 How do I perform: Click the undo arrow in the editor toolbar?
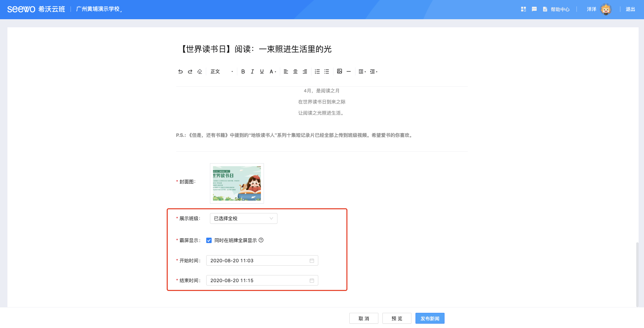(180, 71)
